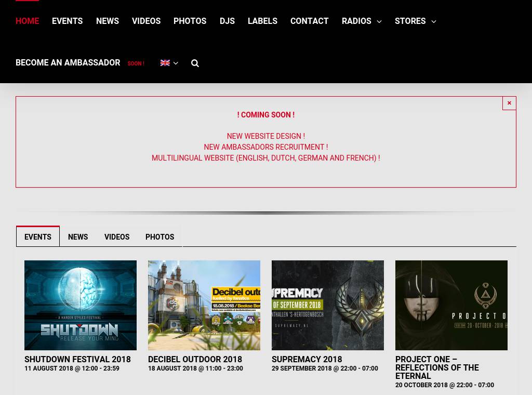This screenshot has height=395, width=532.
Task: Open the search magnifier icon
Action: coord(195,63)
